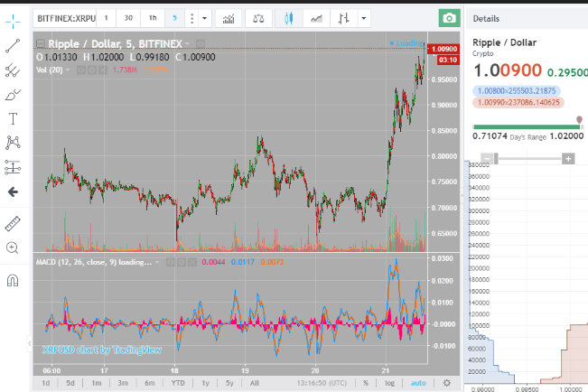The height and width of the screenshot is (392, 588).
Task: Remove the MACD indicator with X
Action: [x=192, y=262]
